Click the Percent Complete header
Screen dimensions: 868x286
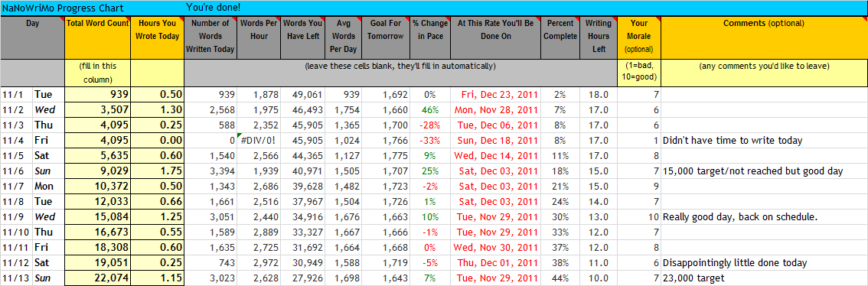click(560, 37)
